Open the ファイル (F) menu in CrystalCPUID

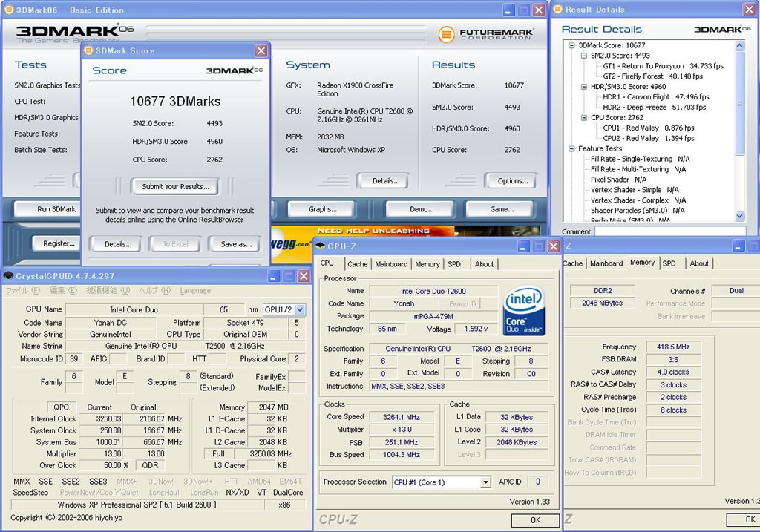tap(23, 290)
